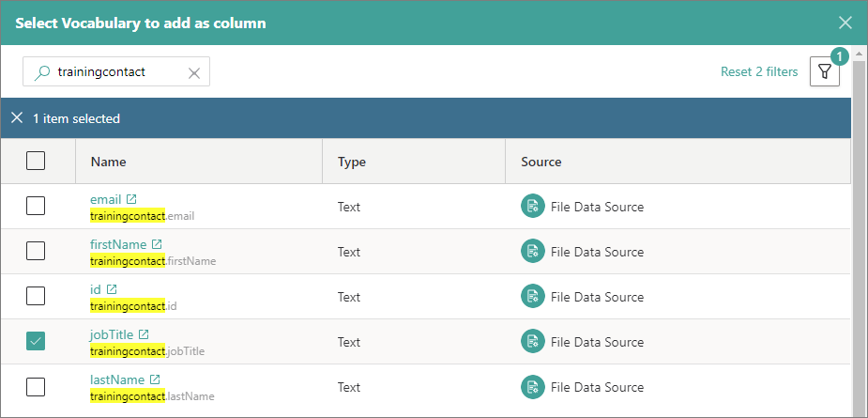Click the Type column header

[352, 162]
